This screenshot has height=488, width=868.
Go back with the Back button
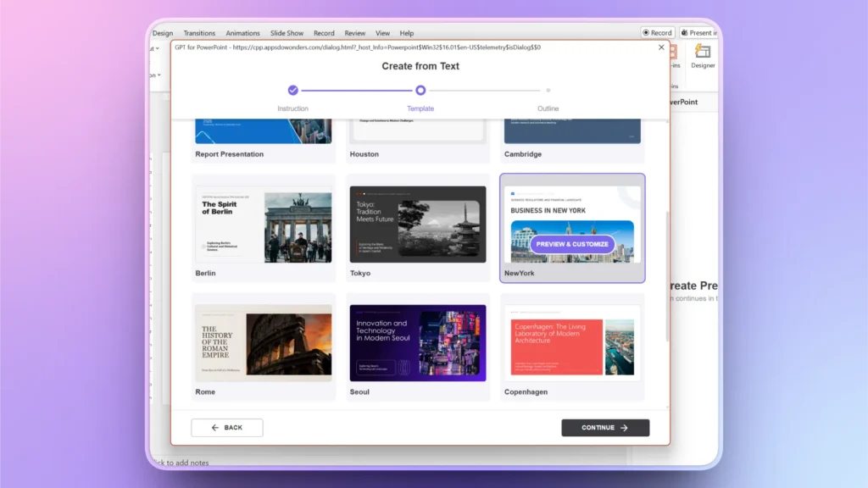(x=227, y=428)
